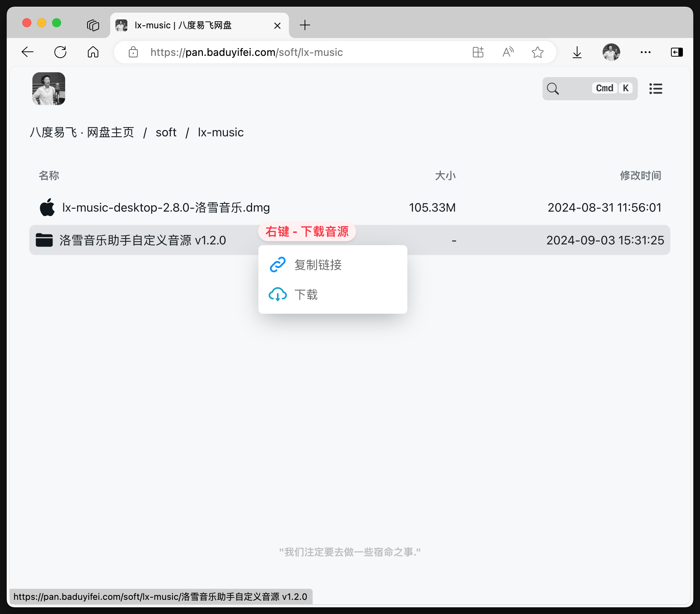Click the magnifier search icon
The width and height of the screenshot is (700, 614).
(x=553, y=89)
